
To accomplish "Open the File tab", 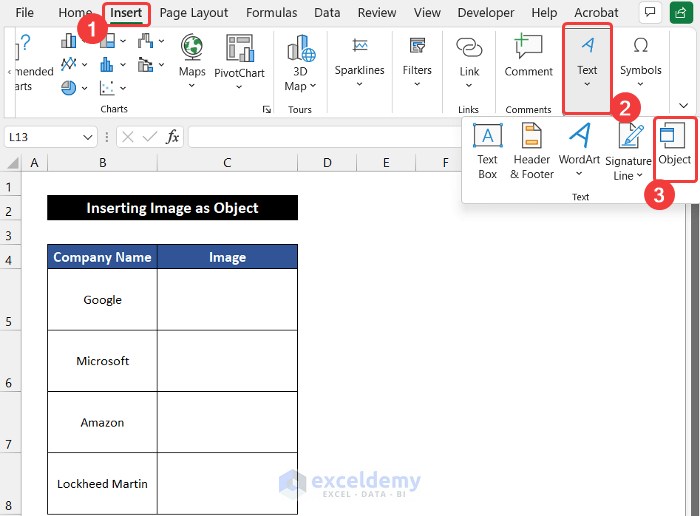I will click(x=24, y=12).
